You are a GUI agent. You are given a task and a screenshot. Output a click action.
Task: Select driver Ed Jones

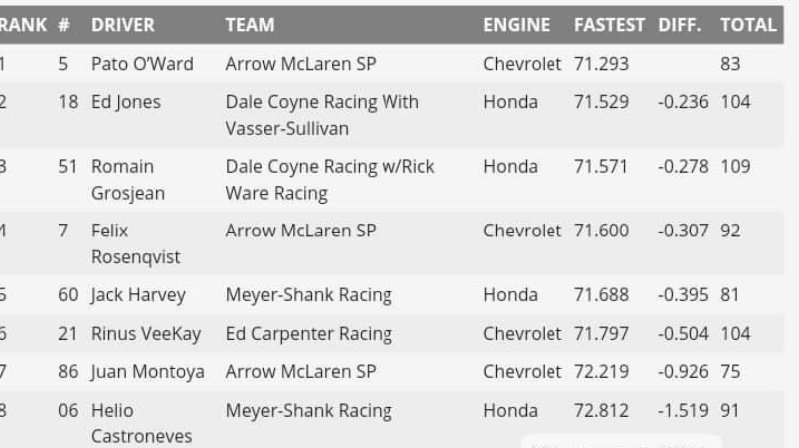(x=125, y=102)
